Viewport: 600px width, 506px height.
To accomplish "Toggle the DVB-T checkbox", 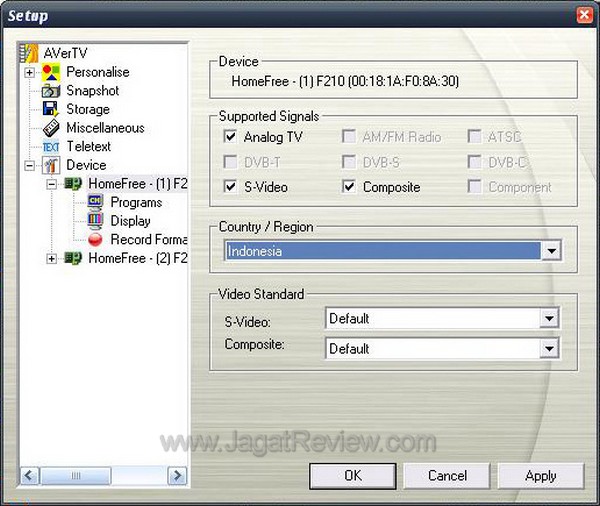I will tap(230, 162).
